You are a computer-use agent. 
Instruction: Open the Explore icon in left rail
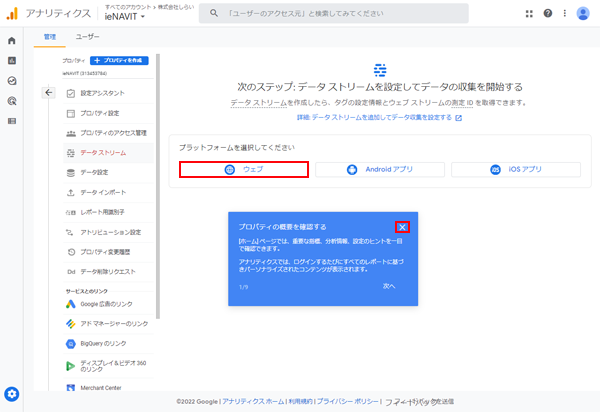[x=12, y=81]
